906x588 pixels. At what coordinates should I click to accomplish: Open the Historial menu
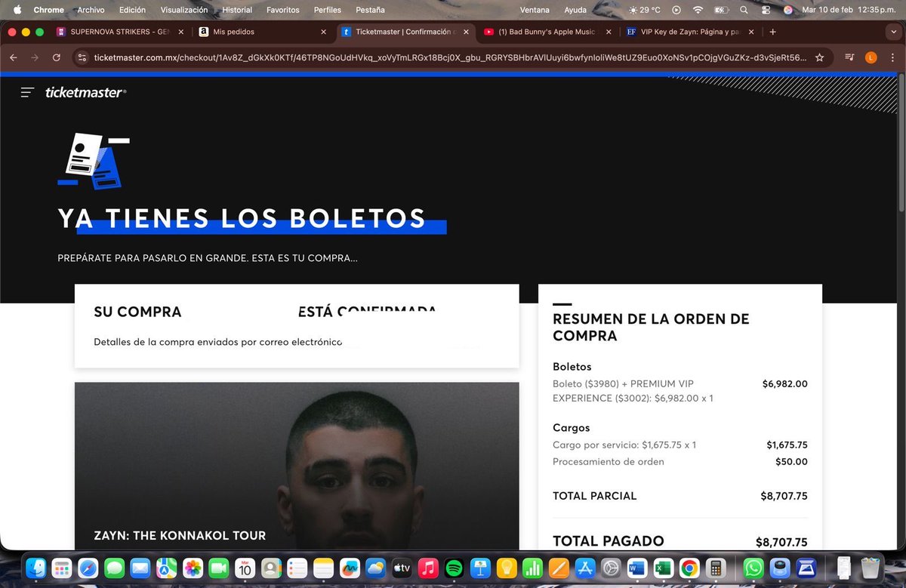pos(237,10)
